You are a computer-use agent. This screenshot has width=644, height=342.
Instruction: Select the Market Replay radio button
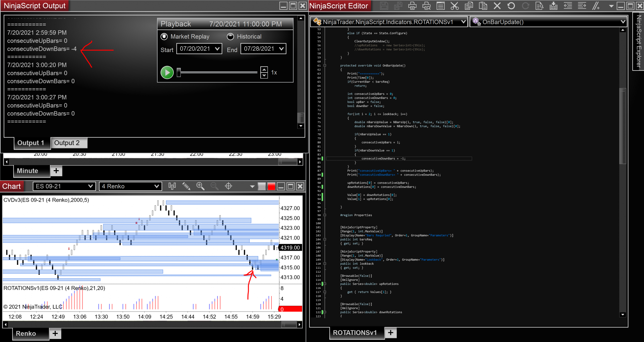(x=164, y=36)
